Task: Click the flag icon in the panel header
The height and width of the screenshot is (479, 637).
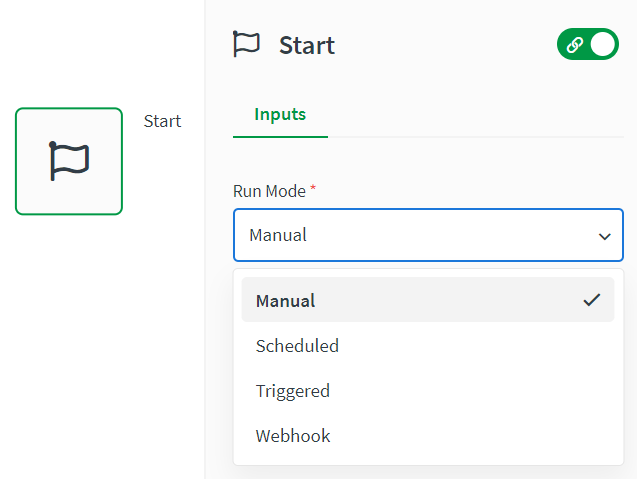Action: point(246,44)
